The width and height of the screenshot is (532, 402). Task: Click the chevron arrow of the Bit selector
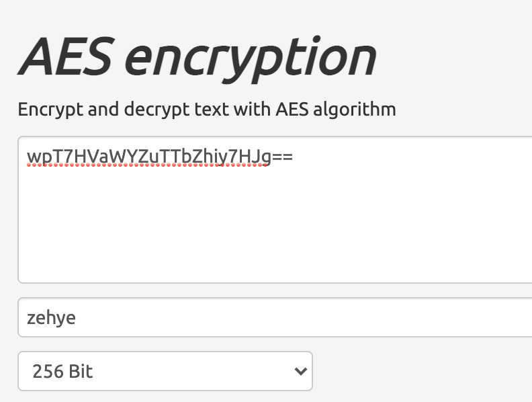tap(301, 371)
